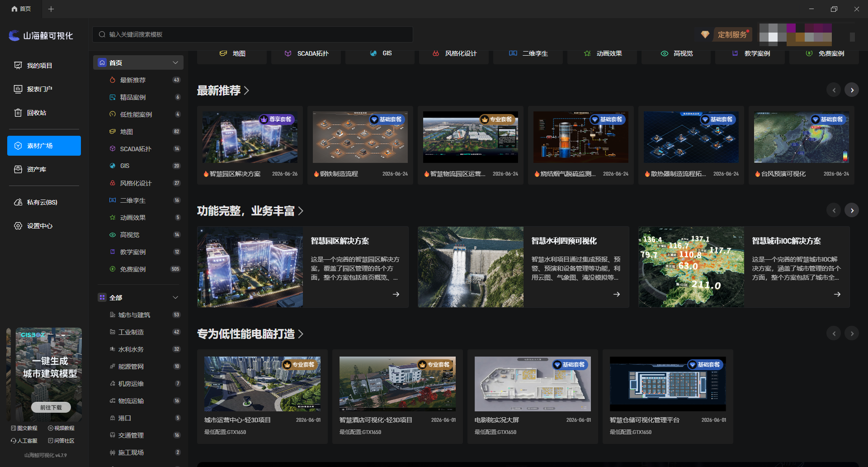Switch to the 动画效果 top tab

pyautogui.click(x=604, y=53)
